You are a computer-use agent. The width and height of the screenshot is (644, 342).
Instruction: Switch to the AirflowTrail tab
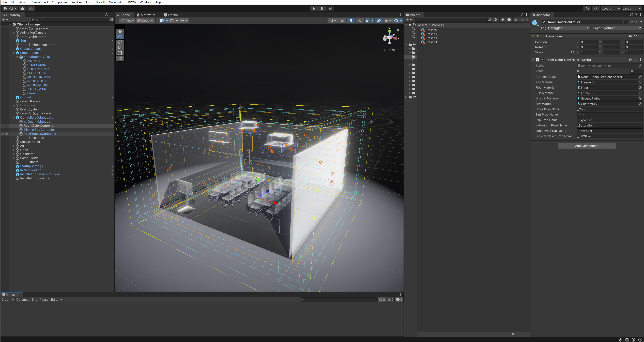[147, 15]
